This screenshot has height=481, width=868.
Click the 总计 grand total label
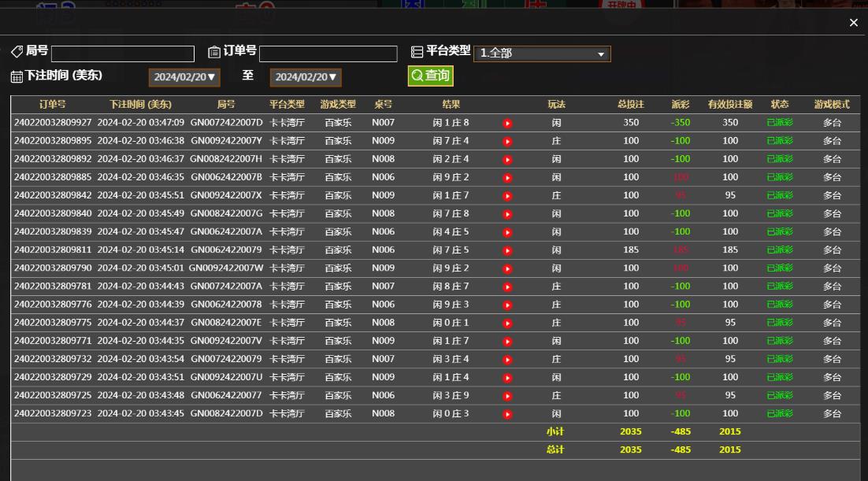click(555, 450)
